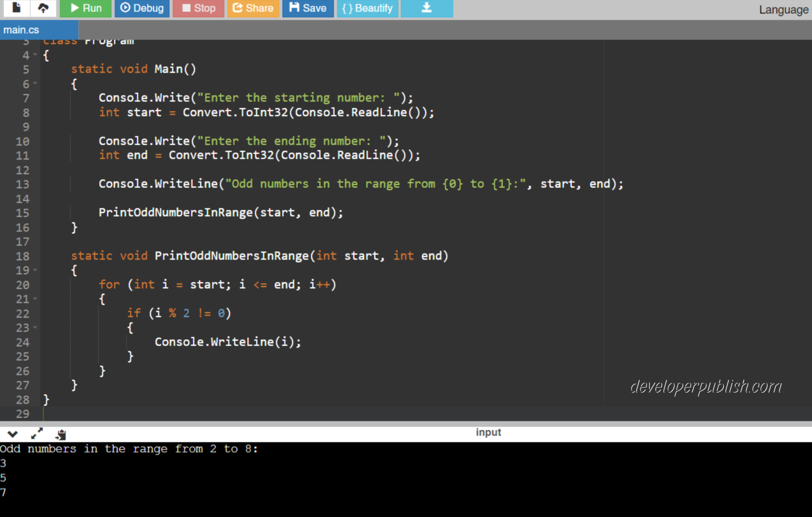Share the code snippet
The width and height of the screenshot is (812, 517).
pos(253,8)
